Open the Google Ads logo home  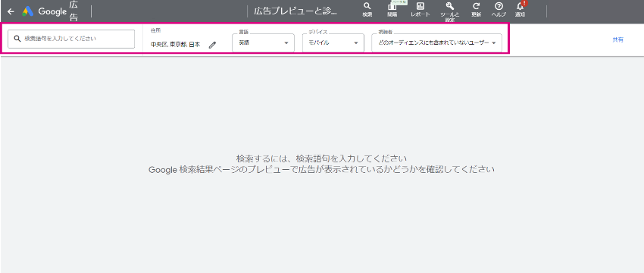(x=28, y=11)
